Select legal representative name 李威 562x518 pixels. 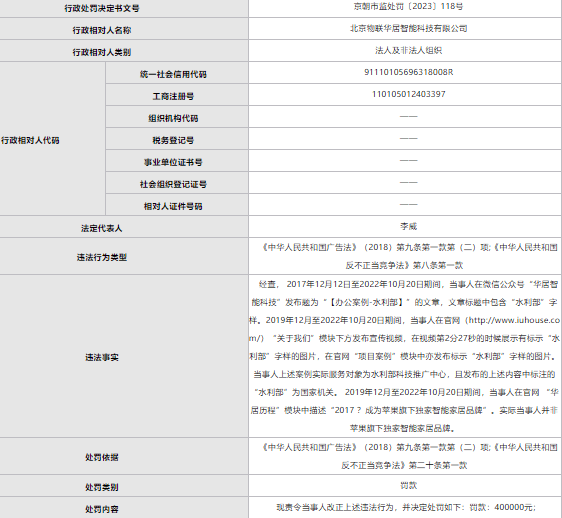[x=408, y=226]
